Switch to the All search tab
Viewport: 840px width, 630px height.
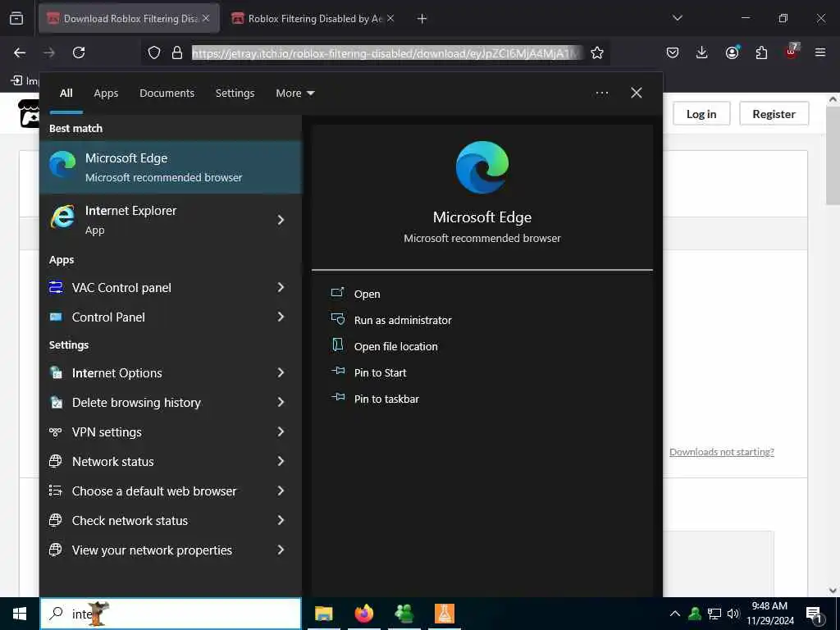(x=66, y=94)
